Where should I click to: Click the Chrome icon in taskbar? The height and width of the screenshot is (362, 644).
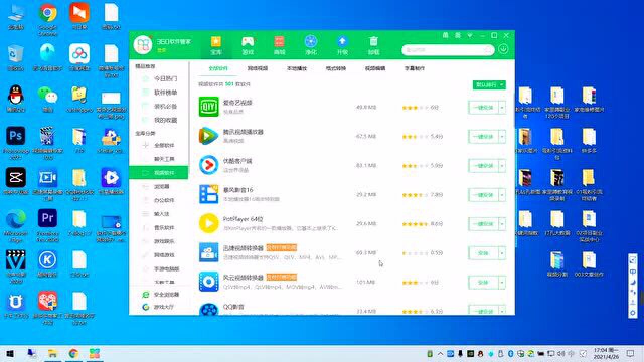[73, 353]
